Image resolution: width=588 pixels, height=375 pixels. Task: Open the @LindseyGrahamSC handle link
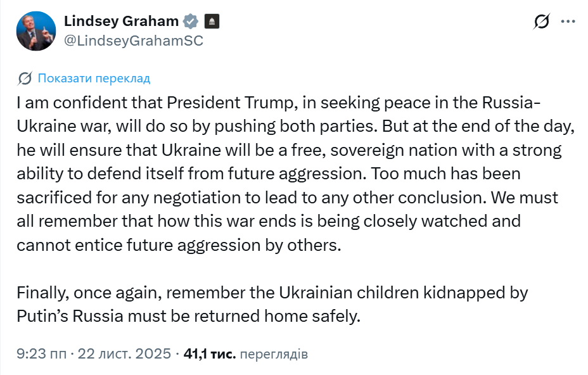133,40
